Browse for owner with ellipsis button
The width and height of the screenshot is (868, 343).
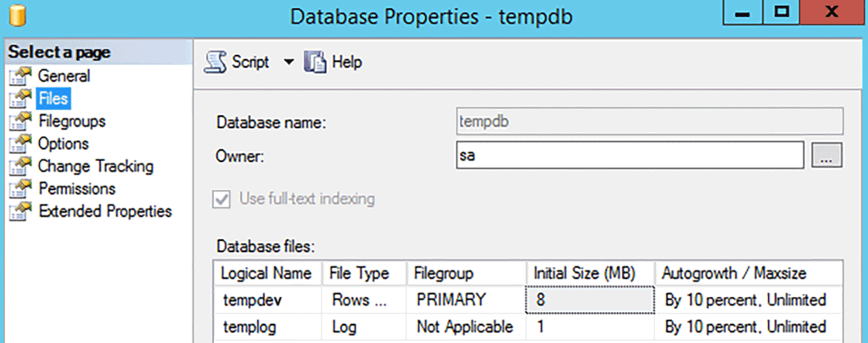point(827,156)
